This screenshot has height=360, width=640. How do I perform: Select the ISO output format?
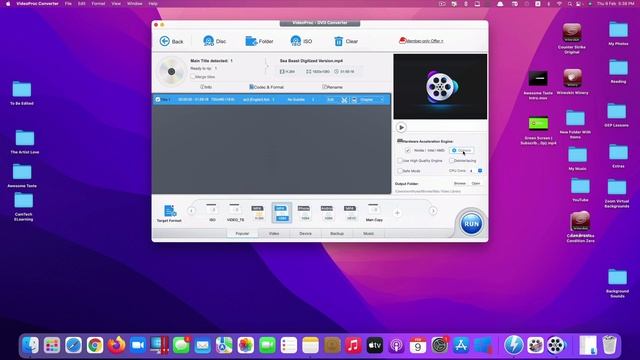tap(212, 213)
